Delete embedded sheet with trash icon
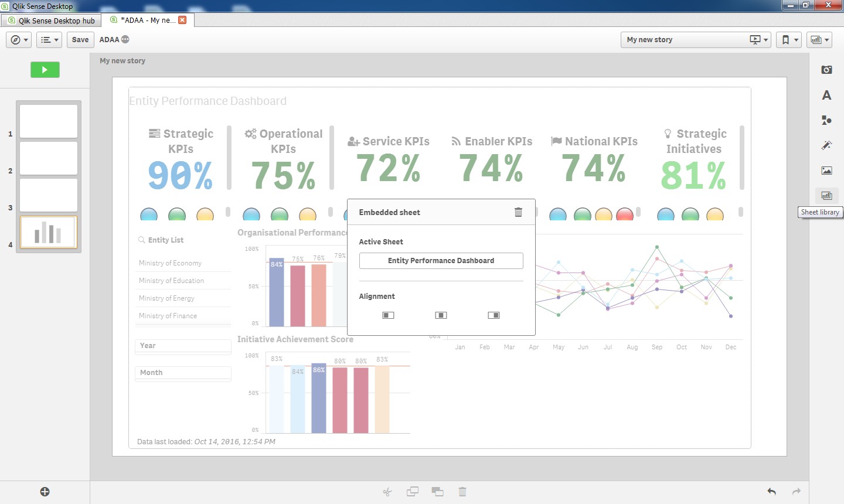The image size is (844, 504). 518,212
